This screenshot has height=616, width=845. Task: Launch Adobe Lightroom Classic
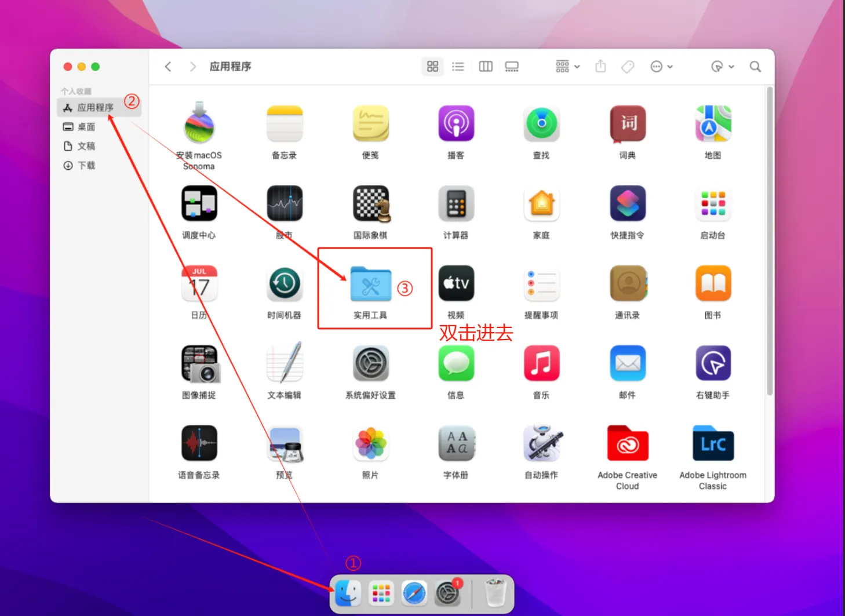713,444
